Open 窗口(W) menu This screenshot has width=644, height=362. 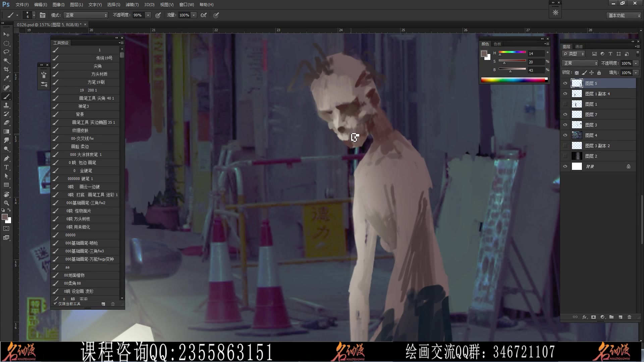pos(186,5)
